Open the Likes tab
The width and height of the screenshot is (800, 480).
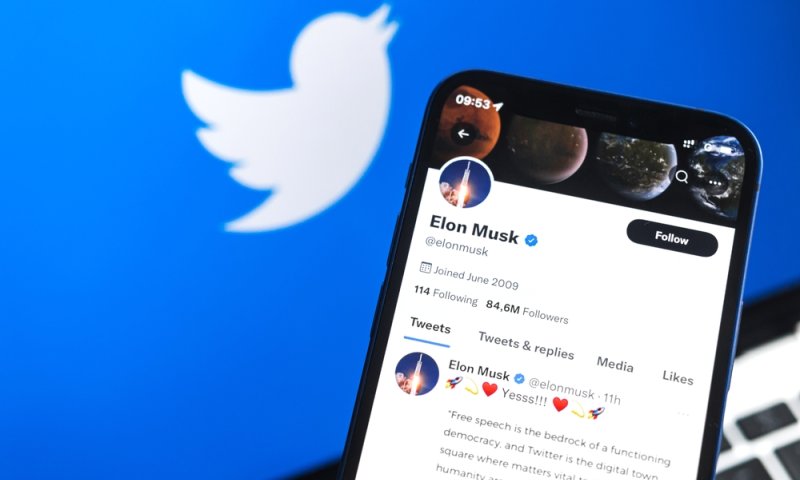678,377
